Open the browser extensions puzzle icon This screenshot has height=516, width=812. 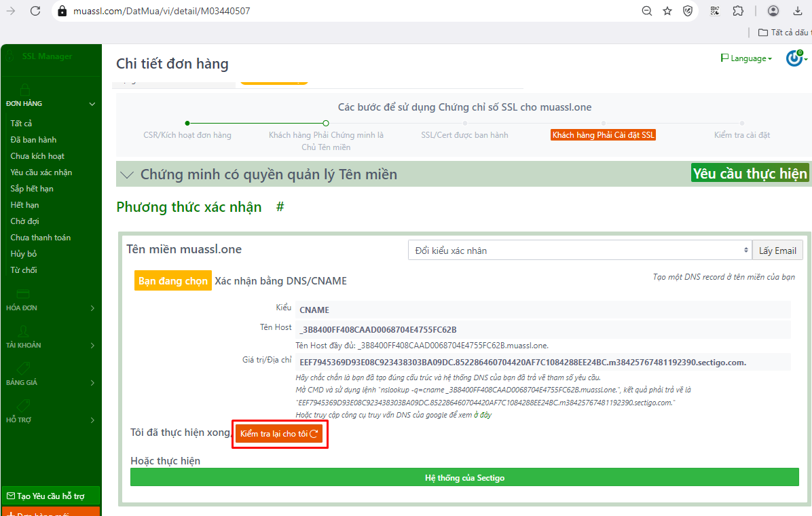pyautogui.click(x=738, y=11)
